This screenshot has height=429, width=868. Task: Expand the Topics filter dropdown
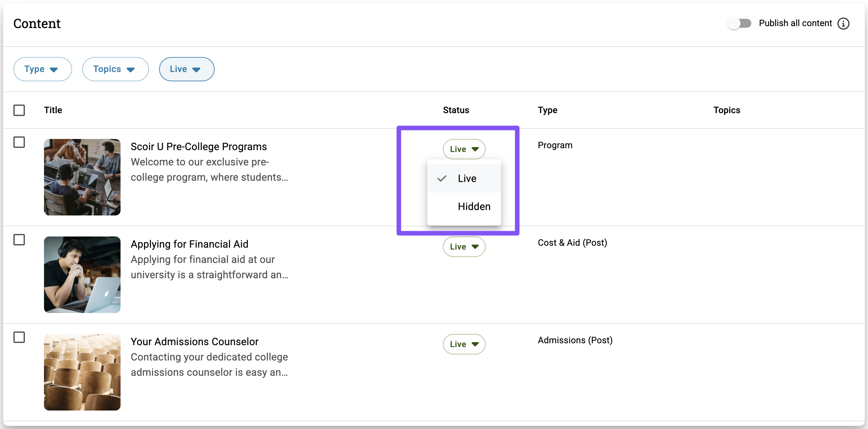pos(115,69)
